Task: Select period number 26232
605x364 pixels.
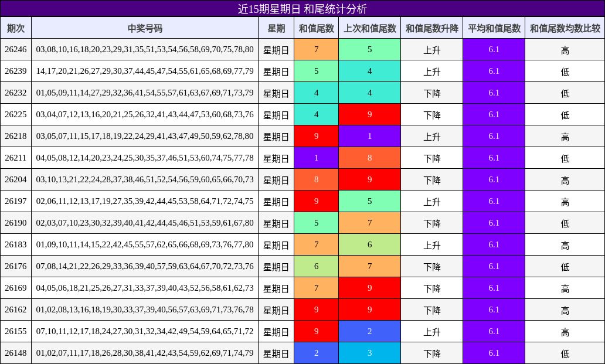Action: tap(16, 93)
